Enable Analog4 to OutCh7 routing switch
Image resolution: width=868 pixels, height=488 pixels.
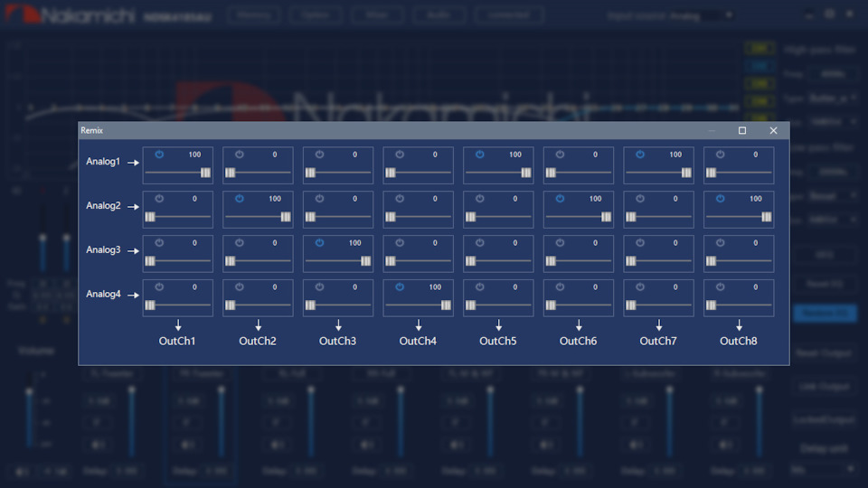pos(640,286)
